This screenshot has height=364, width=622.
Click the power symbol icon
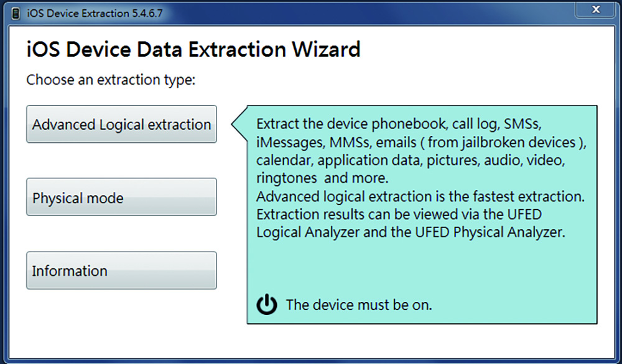click(x=267, y=304)
